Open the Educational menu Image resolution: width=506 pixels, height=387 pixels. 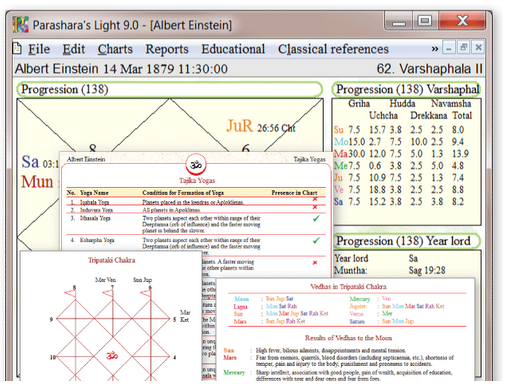pyautogui.click(x=233, y=49)
